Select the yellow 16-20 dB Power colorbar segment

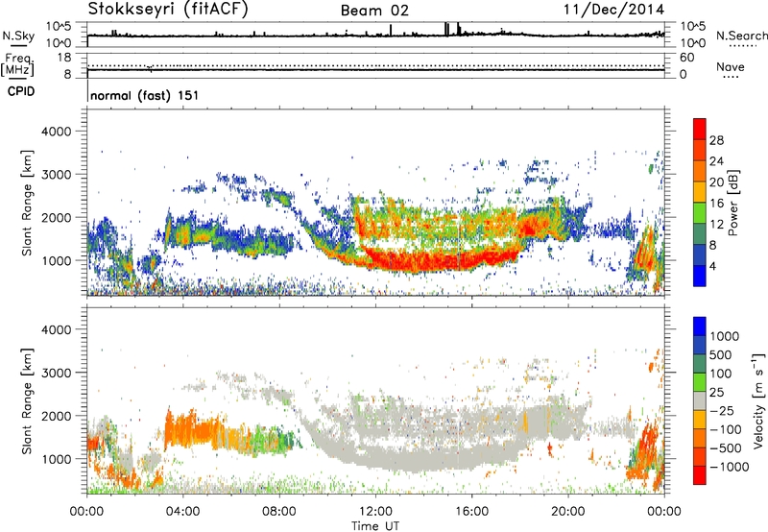700,192
